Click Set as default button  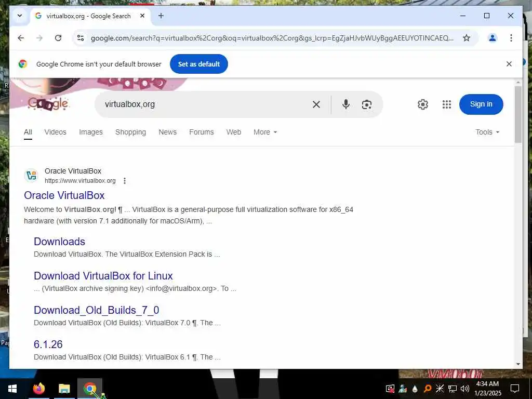coord(199,64)
